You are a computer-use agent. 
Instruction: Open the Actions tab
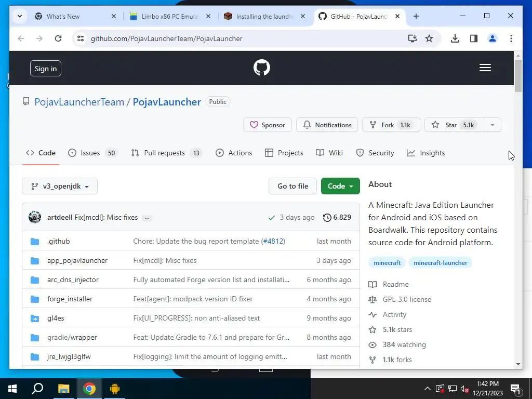(x=234, y=153)
